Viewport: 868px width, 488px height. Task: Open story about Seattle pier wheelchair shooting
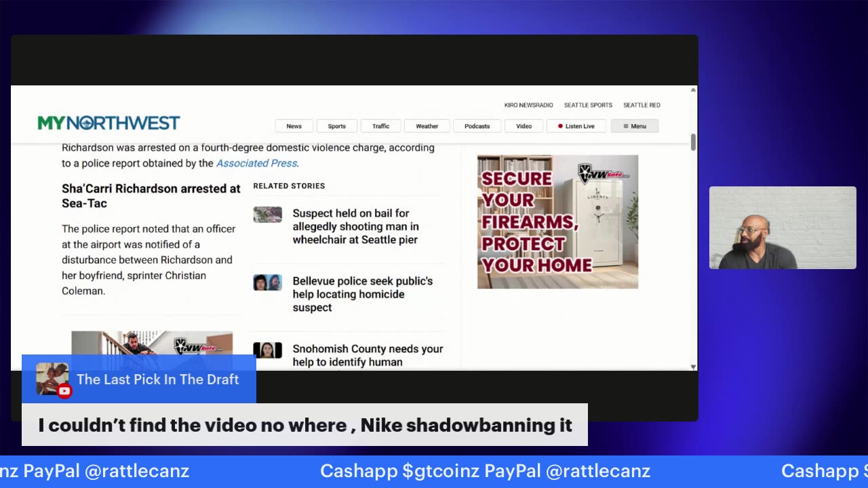[356, 226]
